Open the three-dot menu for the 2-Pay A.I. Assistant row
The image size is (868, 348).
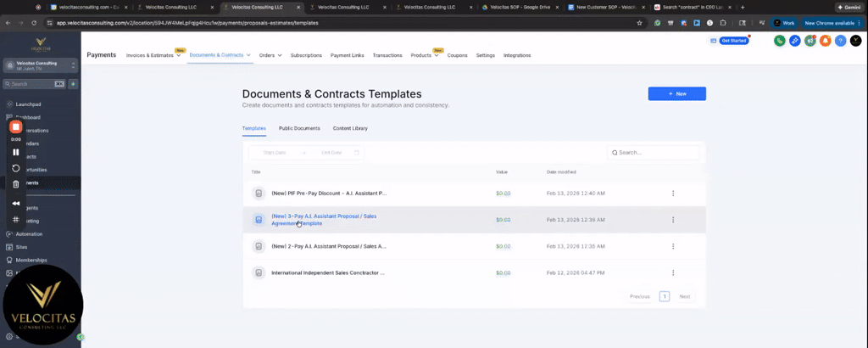click(673, 246)
